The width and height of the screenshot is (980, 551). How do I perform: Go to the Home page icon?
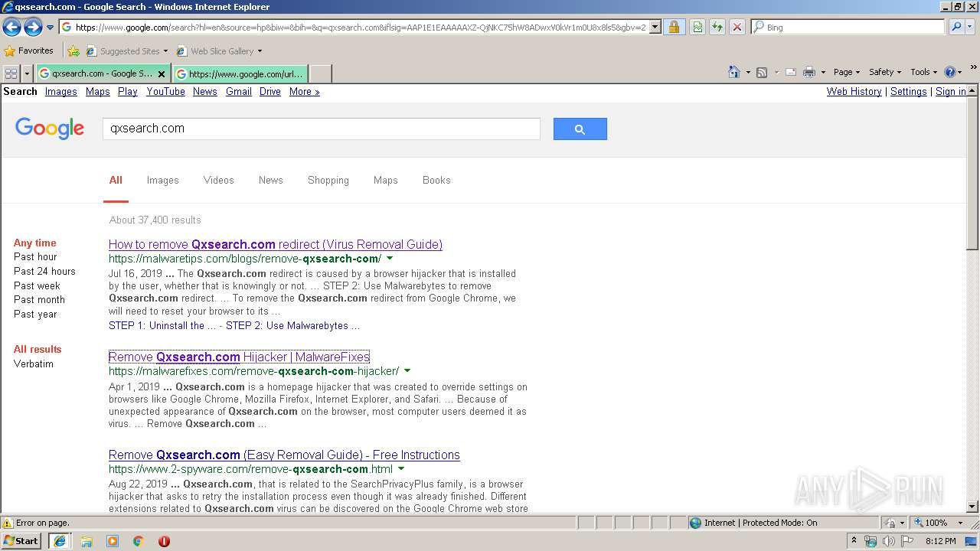click(733, 72)
